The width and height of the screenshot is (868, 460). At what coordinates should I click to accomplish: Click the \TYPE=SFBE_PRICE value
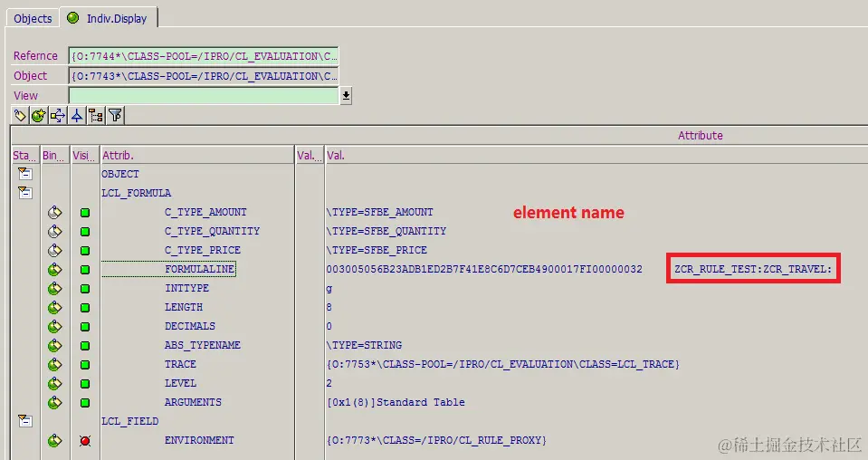[x=377, y=250]
